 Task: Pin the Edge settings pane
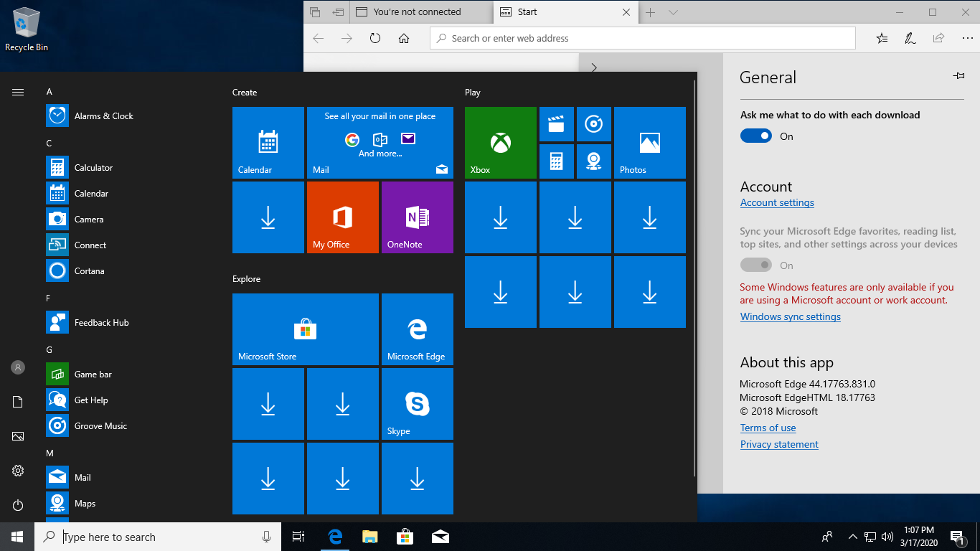pos(958,76)
